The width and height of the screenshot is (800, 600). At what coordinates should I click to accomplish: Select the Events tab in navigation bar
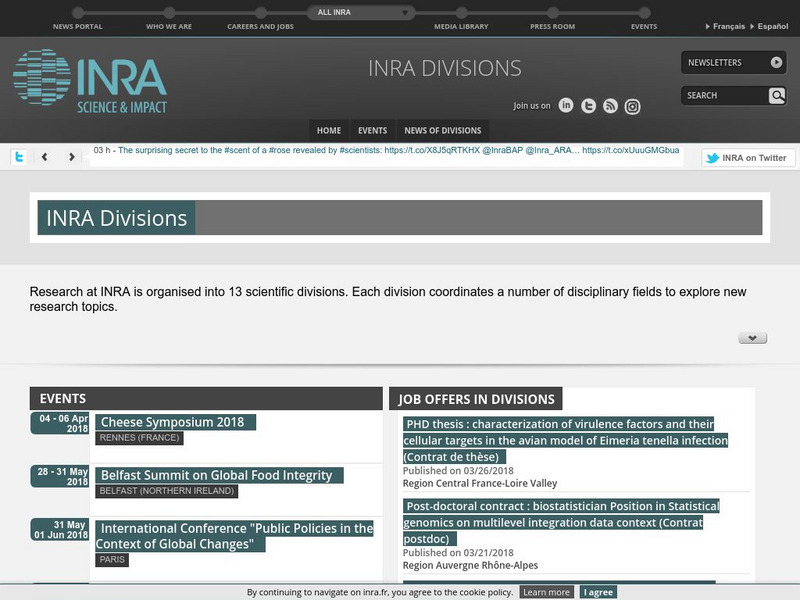click(372, 130)
